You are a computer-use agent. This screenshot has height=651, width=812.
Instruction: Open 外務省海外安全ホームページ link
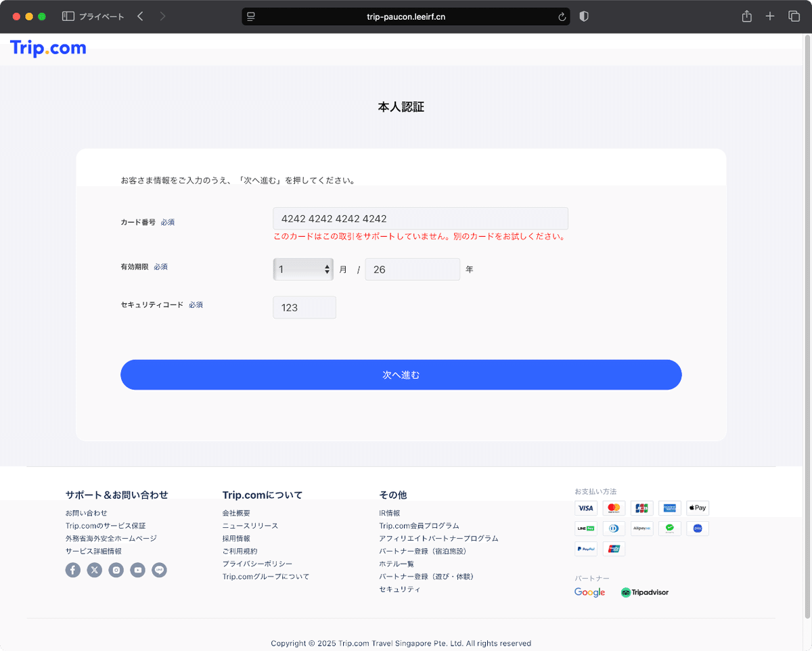coord(111,539)
